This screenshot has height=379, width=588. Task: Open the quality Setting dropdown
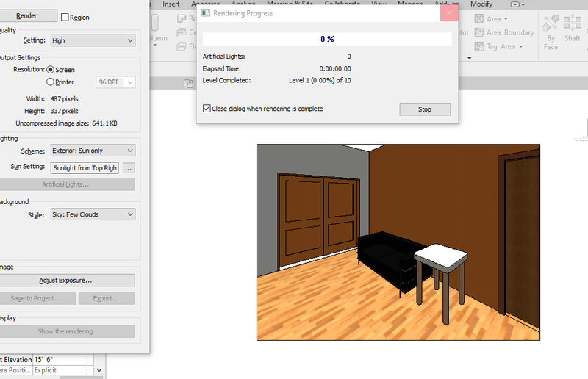tap(93, 40)
